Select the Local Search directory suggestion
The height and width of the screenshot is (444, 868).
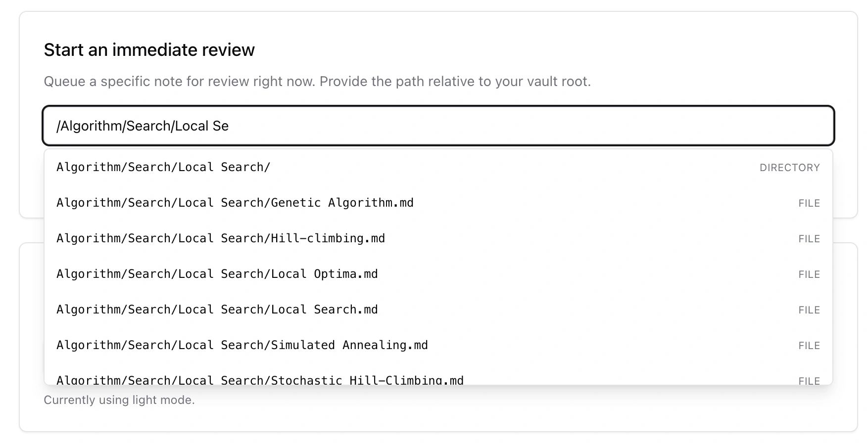163,167
